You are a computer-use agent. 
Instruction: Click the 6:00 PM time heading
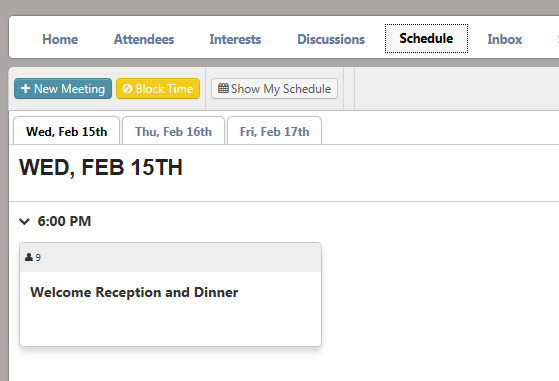tap(64, 221)
